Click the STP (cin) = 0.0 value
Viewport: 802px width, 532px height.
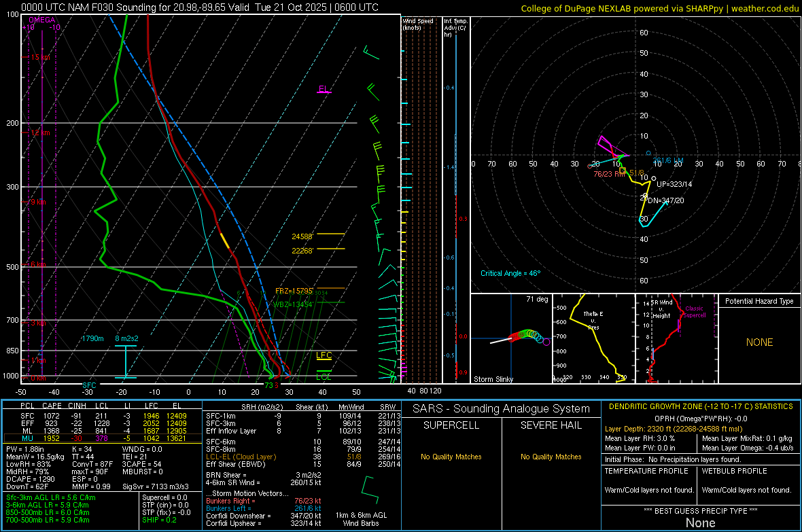(165, 505)
